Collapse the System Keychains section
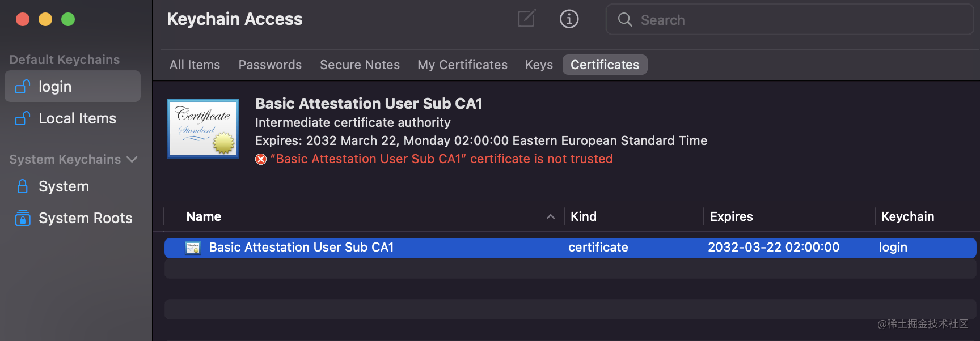The width and height of the screenshot is (980, 341). [132, 159]
